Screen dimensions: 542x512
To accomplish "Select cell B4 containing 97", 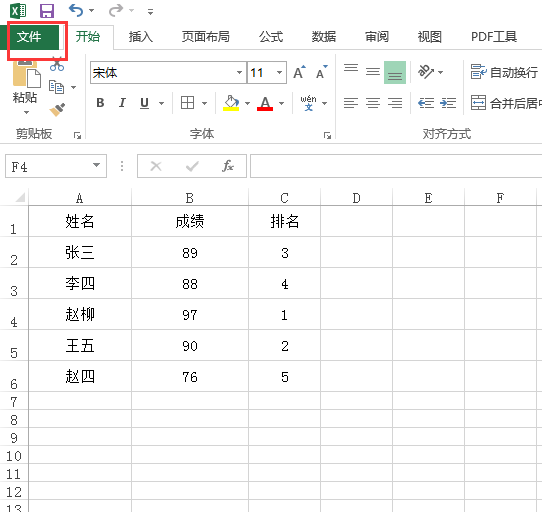I will pyautogui.click(x=190, y=314).
